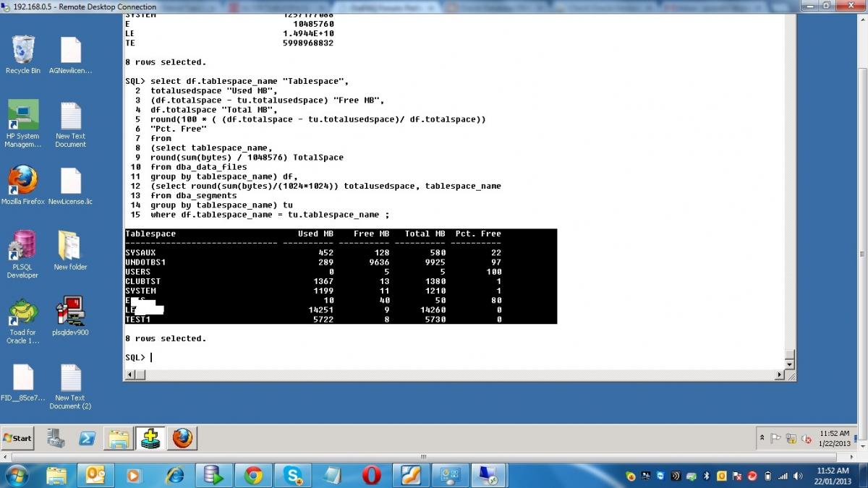Open the local Windows Start orb
This screenshot has height=488, width=868.
point(16,475)
